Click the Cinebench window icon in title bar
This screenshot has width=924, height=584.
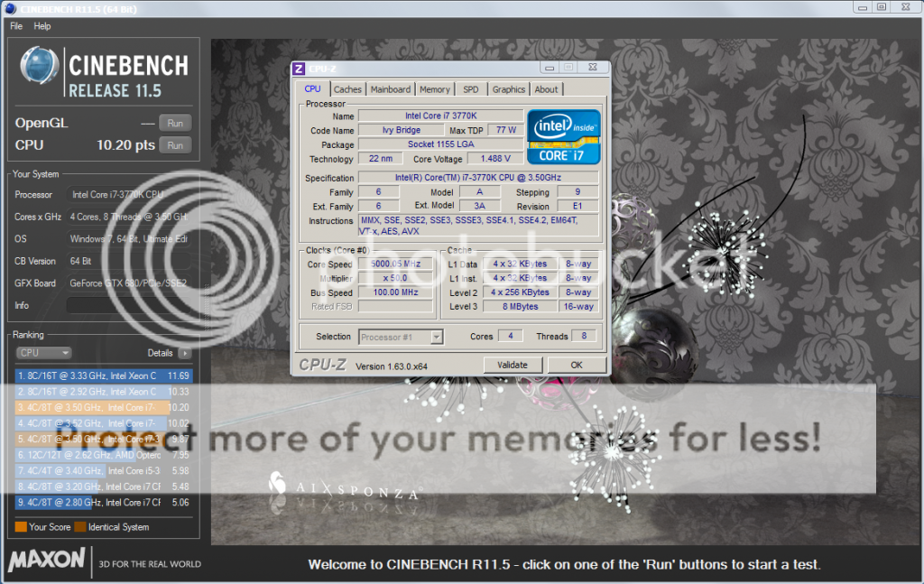(x=8, y=7)
